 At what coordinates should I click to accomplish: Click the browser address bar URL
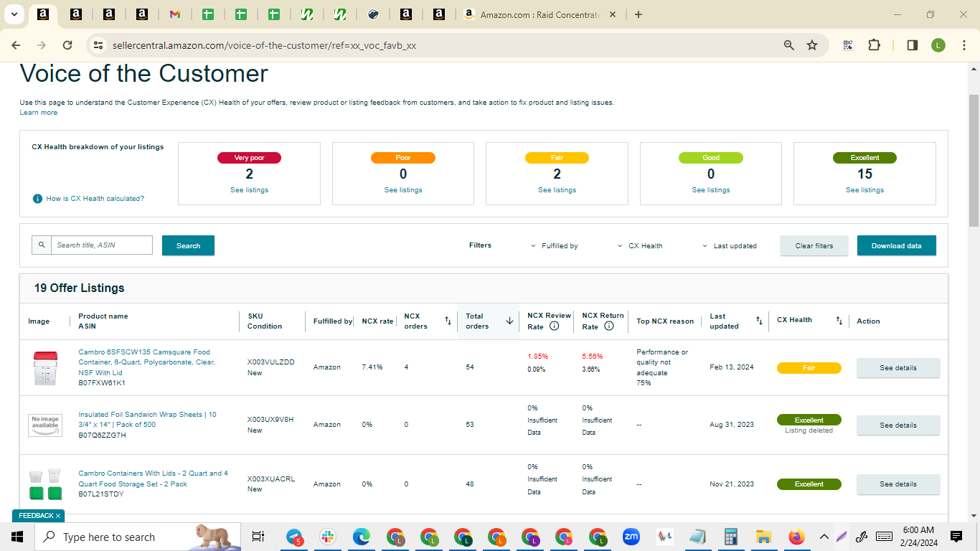pos(264,45)
